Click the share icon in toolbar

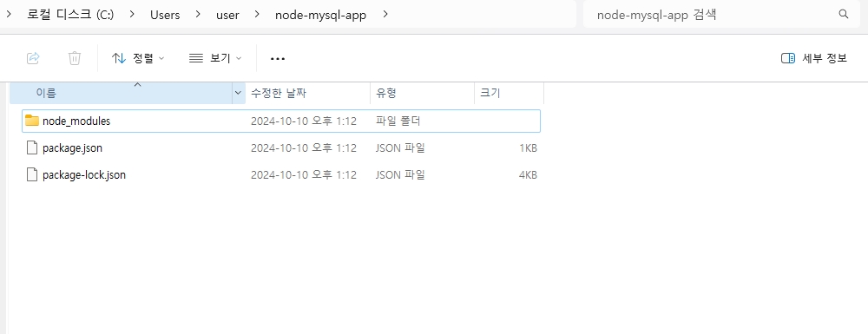(x=33, y=58)
